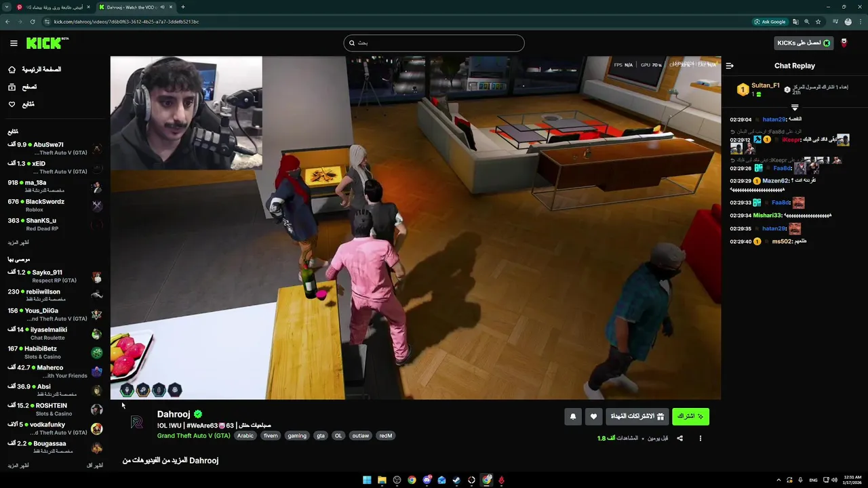Open Grand Theft Auto V category link

click(193, 436)
